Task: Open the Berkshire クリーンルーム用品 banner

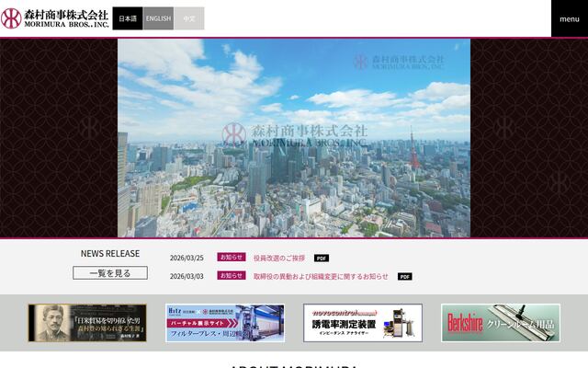Action: point(501,323)
